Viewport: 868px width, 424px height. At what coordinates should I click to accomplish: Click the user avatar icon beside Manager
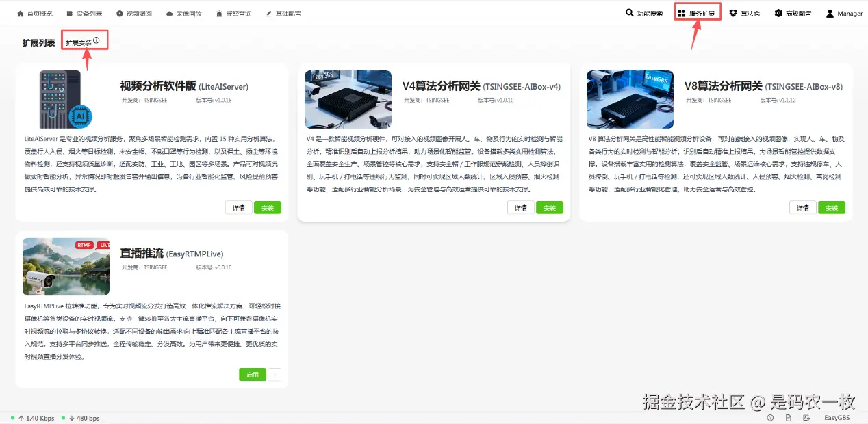(x=830, y=13)
